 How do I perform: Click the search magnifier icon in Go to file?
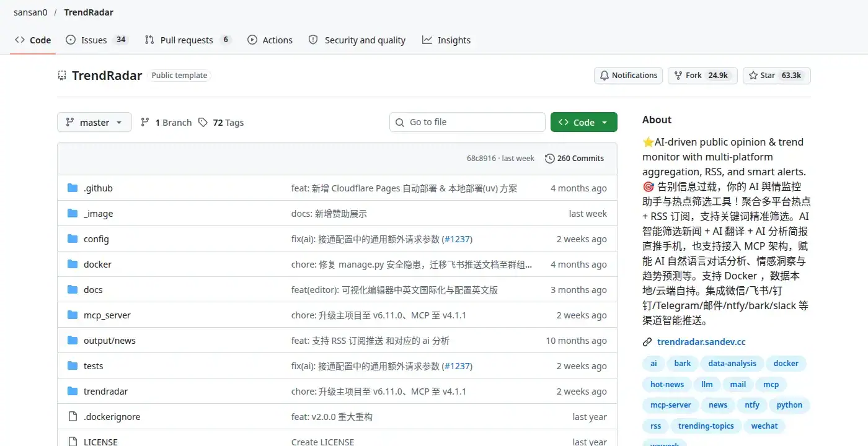(x=400, y=123)
